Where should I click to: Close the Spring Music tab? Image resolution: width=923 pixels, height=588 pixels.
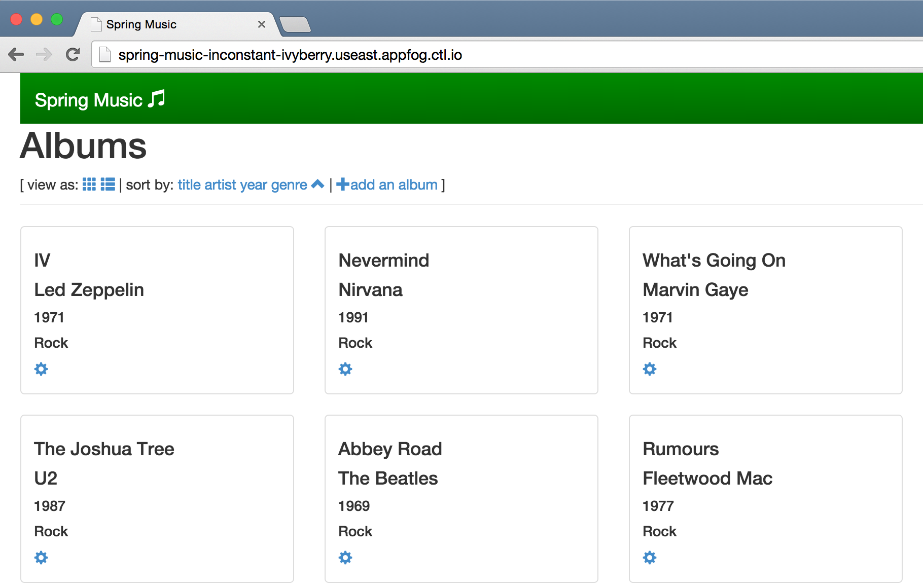pos(262,24)
